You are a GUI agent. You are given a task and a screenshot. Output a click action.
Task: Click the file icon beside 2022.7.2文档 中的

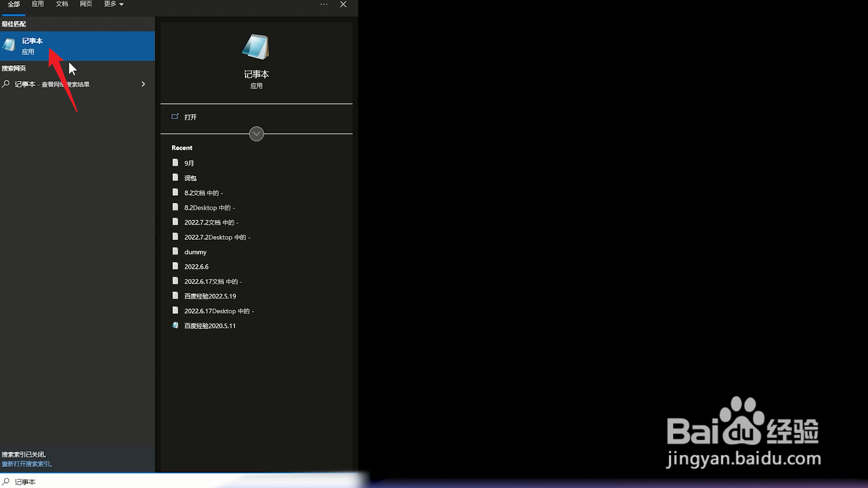pos(175,222)
